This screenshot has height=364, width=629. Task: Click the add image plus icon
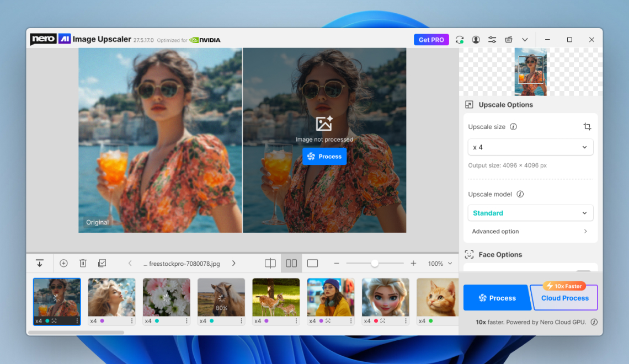click(x=63, y=263)
